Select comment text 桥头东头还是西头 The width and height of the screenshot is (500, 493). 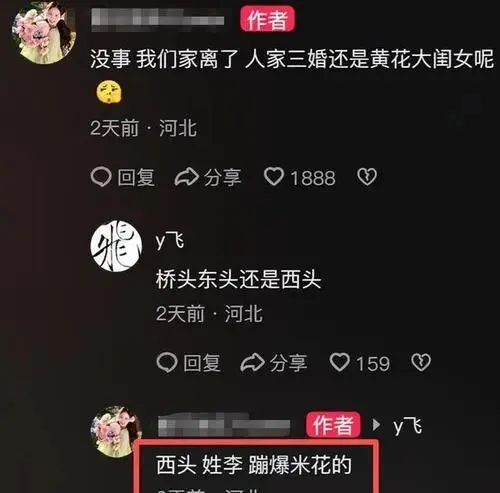pos(238,279)
